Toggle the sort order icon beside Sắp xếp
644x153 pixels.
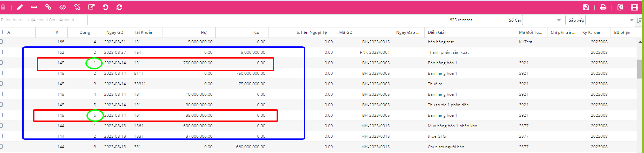[x=639, y=21]
